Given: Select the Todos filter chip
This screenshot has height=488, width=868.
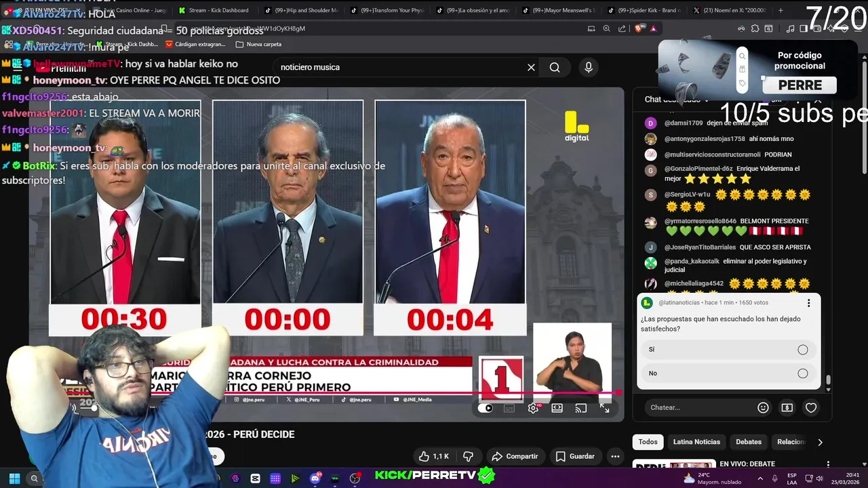Looking at the screenshot, I should coord(648,442).
